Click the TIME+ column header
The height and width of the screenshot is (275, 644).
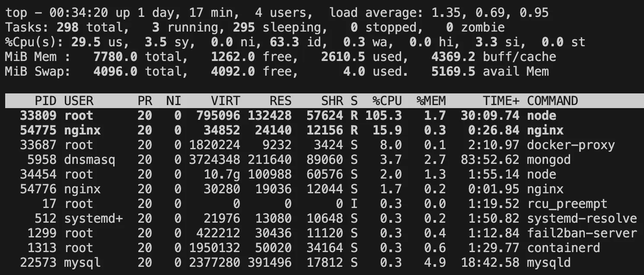501,101
